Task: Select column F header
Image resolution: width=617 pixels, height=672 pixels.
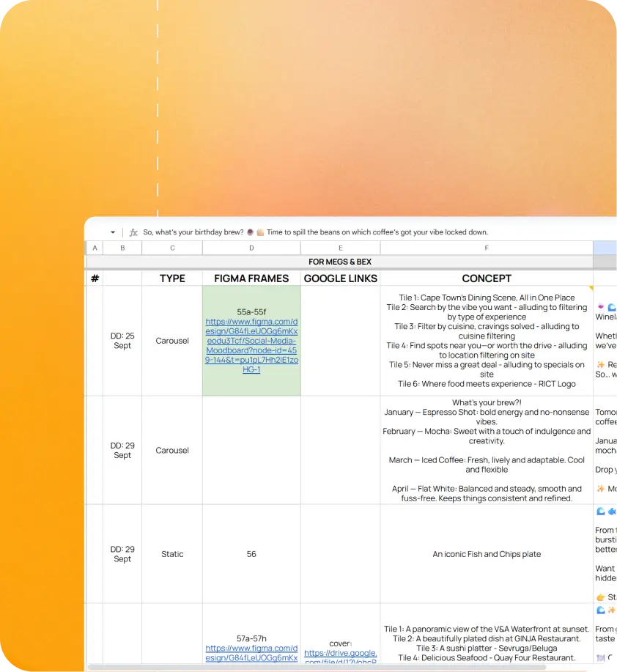Action: tap(487, 248)
